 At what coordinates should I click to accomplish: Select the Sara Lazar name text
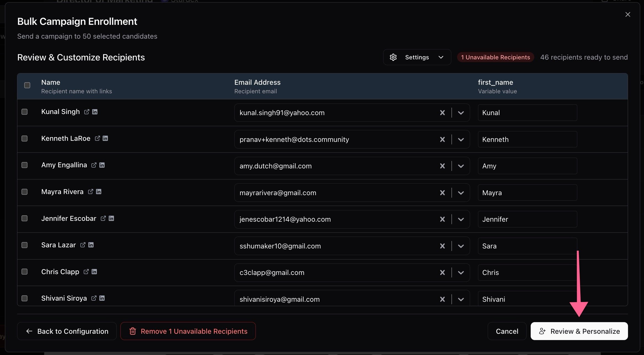[x=58, y=245]
